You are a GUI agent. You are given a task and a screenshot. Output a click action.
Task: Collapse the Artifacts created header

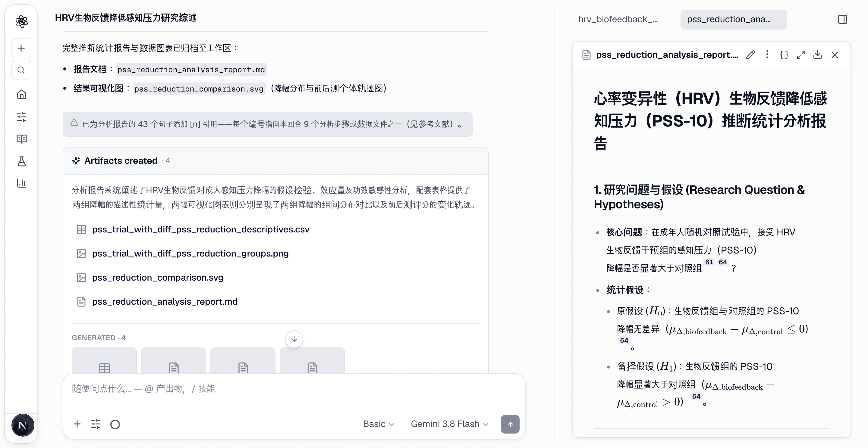pos(276,160)
